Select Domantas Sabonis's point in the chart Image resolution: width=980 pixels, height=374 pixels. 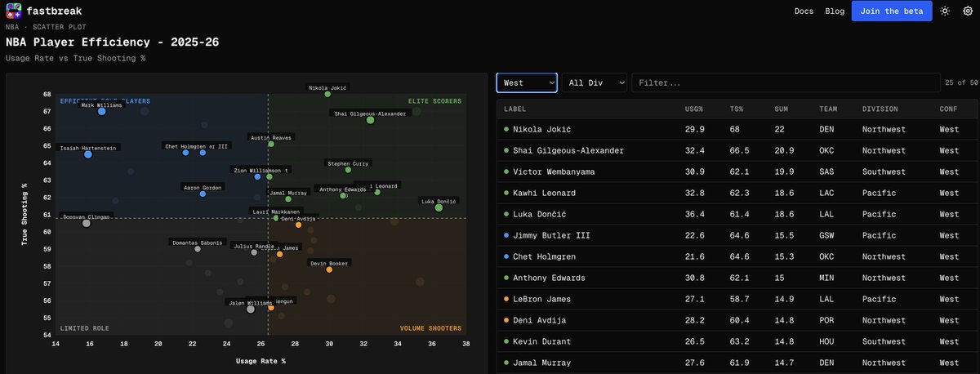(198, 249)
